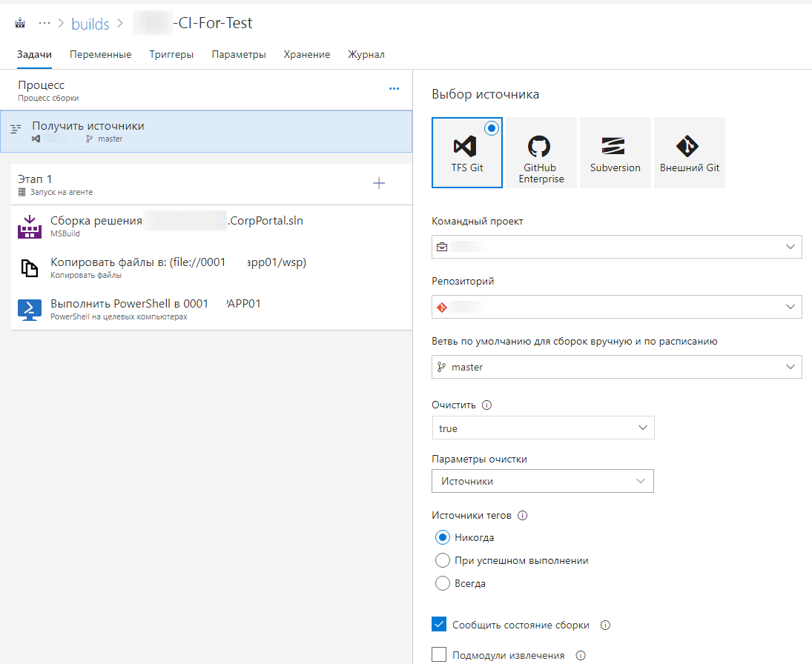
Task: Expand the Репозиторий dropdown
Action: (616, 307)
